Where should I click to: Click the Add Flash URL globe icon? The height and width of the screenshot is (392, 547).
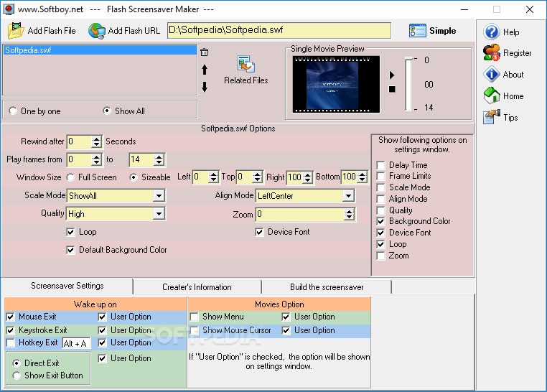tap(97, 31)
